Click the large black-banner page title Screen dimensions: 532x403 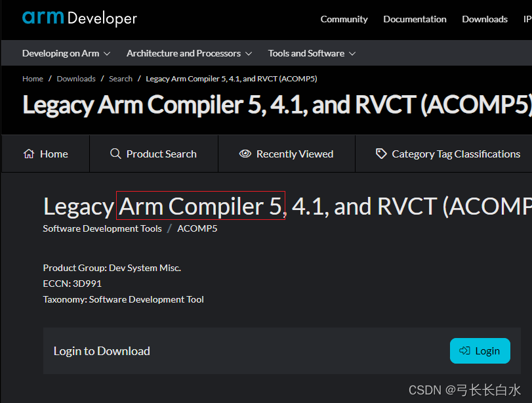(x=277, y=104)
